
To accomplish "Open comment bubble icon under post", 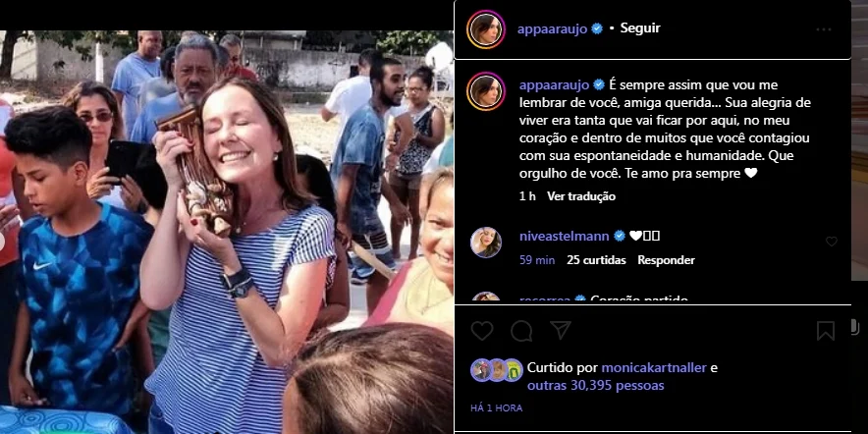I will [521, 331].
